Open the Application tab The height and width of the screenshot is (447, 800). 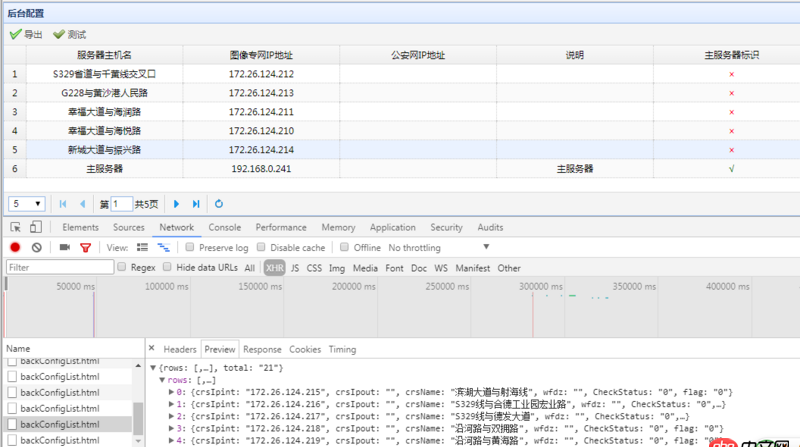click(393, 227)
